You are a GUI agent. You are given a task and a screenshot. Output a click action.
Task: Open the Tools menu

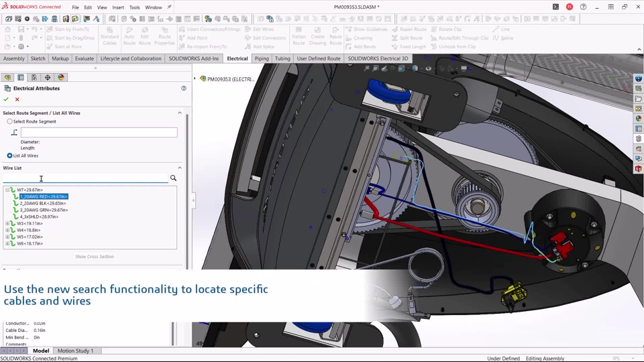coord(134,7)
